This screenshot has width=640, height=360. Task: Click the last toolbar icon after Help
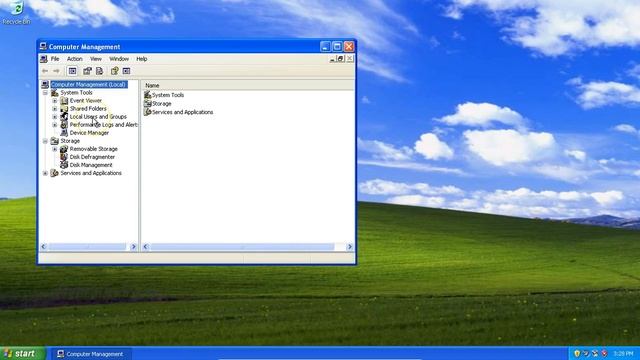click(127, 71)
